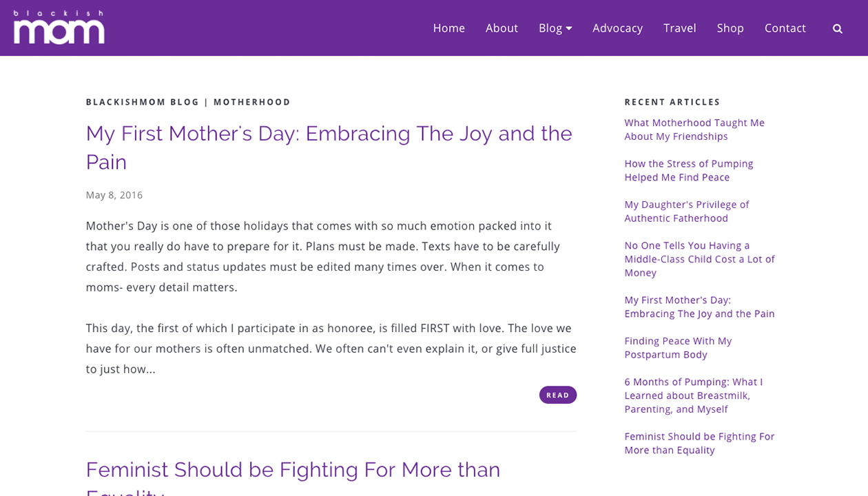Open the Home menu item
Screen dimensions: 868x496
[449, 28]
